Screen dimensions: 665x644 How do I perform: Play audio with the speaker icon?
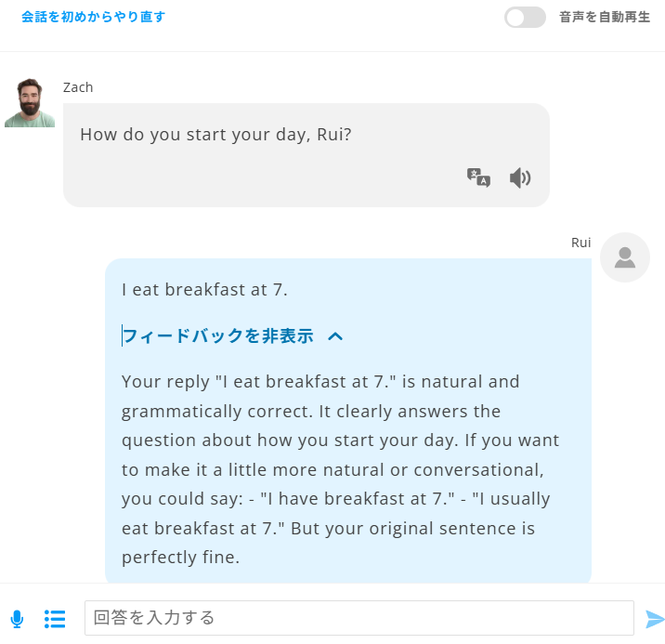click(520, 177)
